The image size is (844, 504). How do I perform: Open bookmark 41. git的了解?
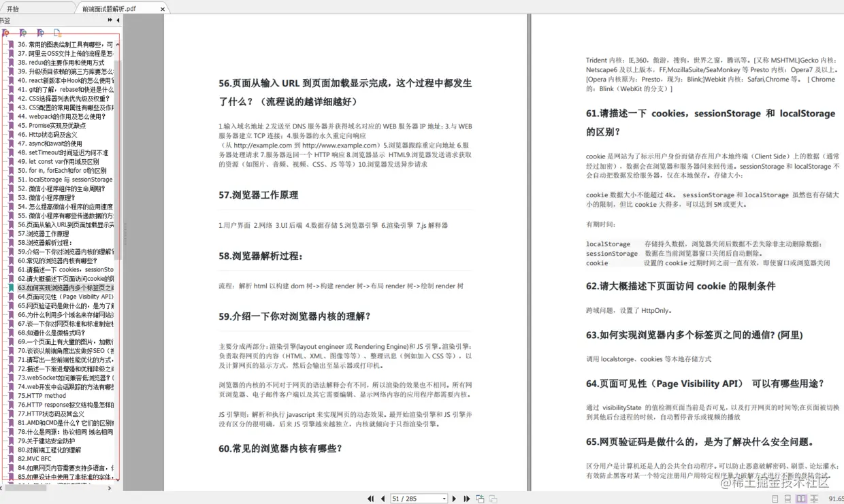66,89
